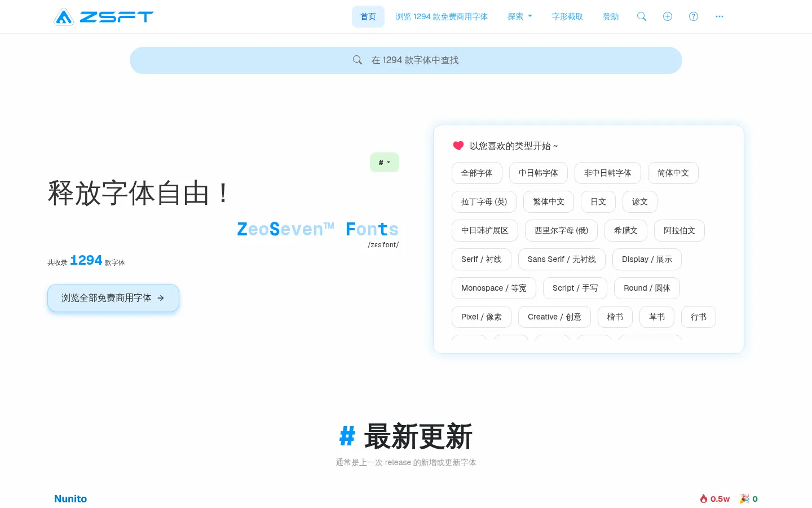This screenshot has height=508, width=812.
Task: Select the 中日韩字体 chip
Action: click(539, 173)
